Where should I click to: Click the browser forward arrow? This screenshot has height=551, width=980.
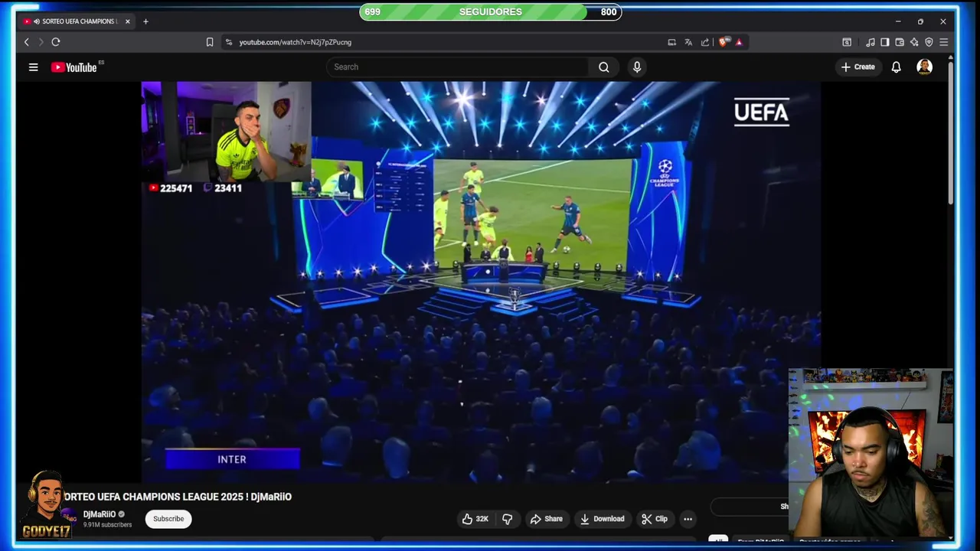pyautogui.click(x=40, y=42)
